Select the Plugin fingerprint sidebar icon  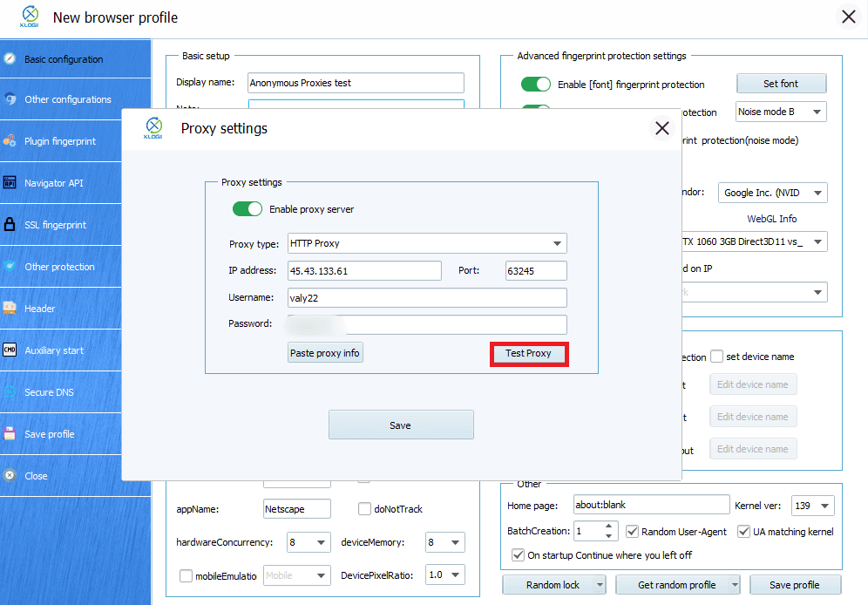tap(10, 141)
